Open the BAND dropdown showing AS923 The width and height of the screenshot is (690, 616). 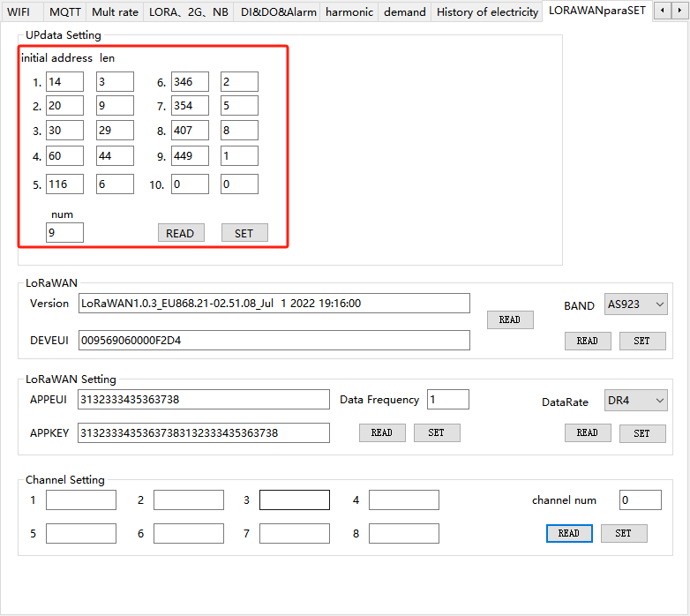coord(635,304)
